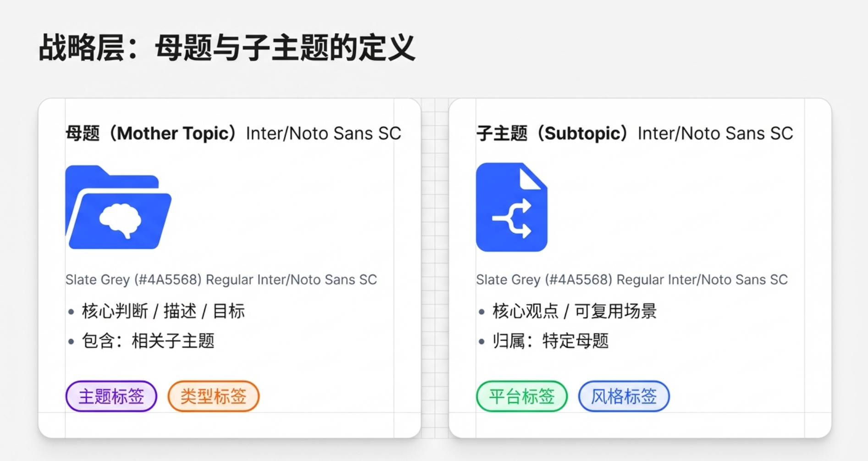Click the Slate Grey text in the Mother Topic card

221,279
